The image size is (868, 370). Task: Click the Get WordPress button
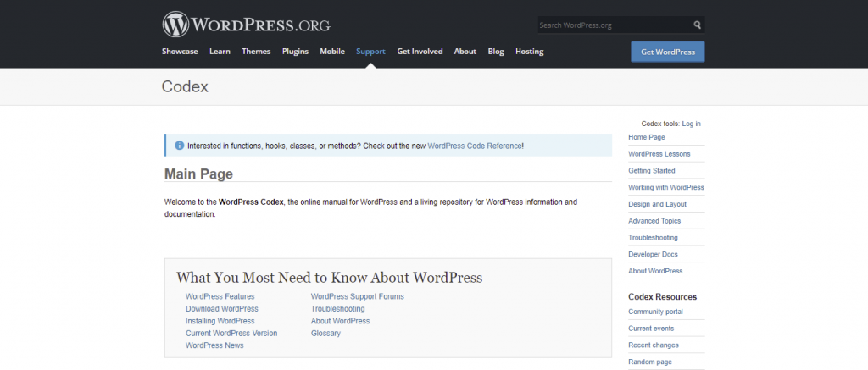(668, 52)
